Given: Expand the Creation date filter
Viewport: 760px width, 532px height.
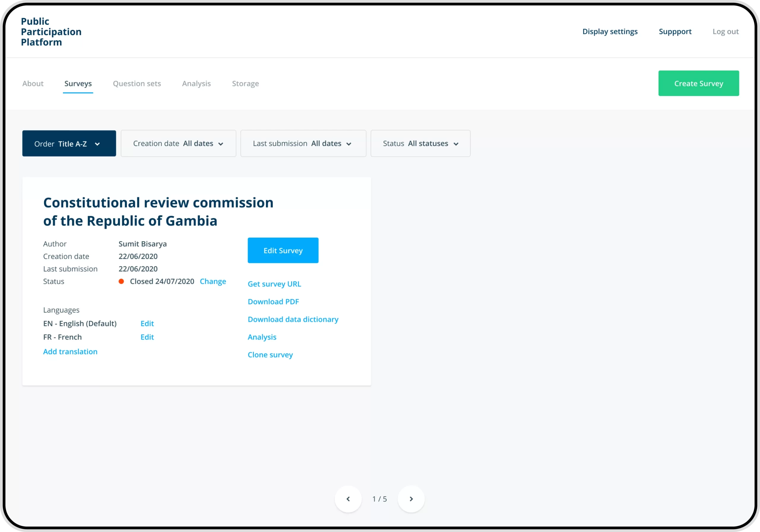Looking at the screenshot, I should (x=178, y=144).
